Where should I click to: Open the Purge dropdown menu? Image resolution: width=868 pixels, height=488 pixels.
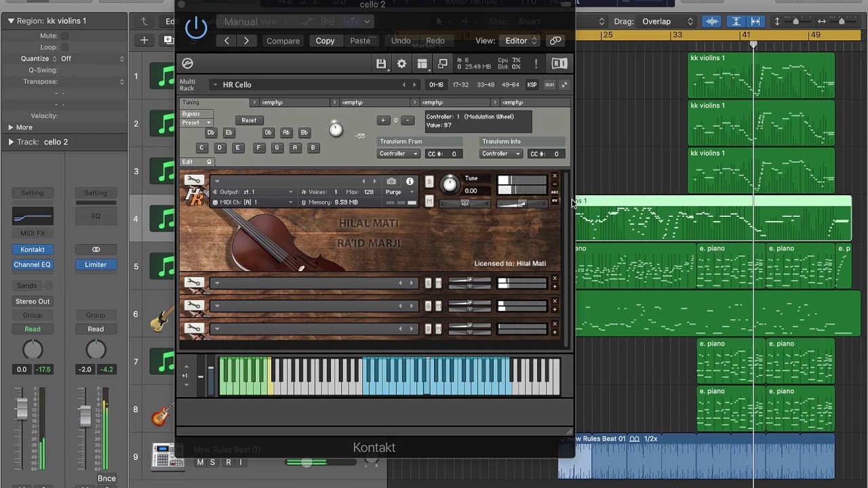400,192
